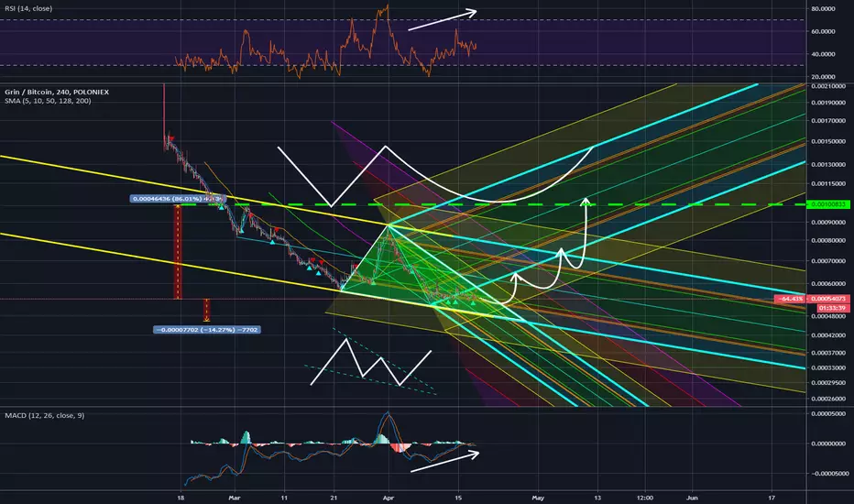The image size is (854, 504).
Task: Select 0.00150000 on the price axis
Action: 828,142
